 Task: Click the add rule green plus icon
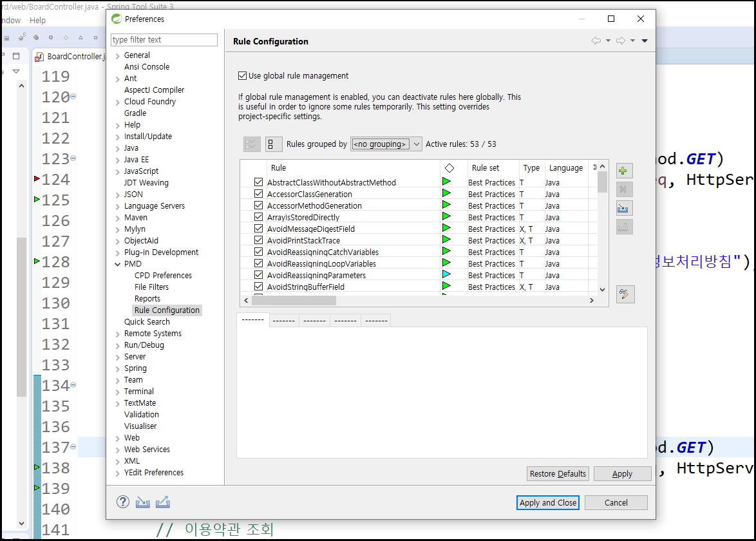(624, 171)
